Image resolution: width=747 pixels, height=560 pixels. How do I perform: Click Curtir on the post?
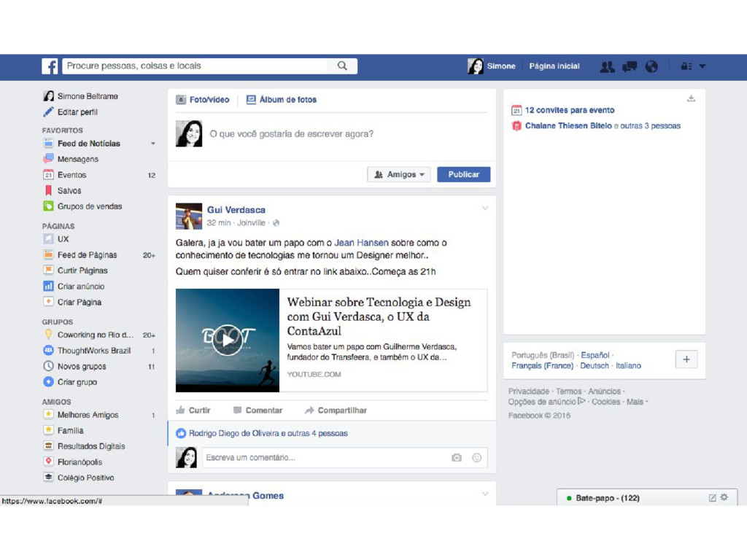(193, 411)
